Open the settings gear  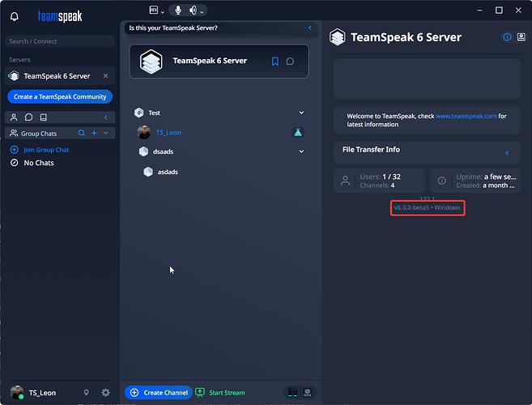[105, 393]
